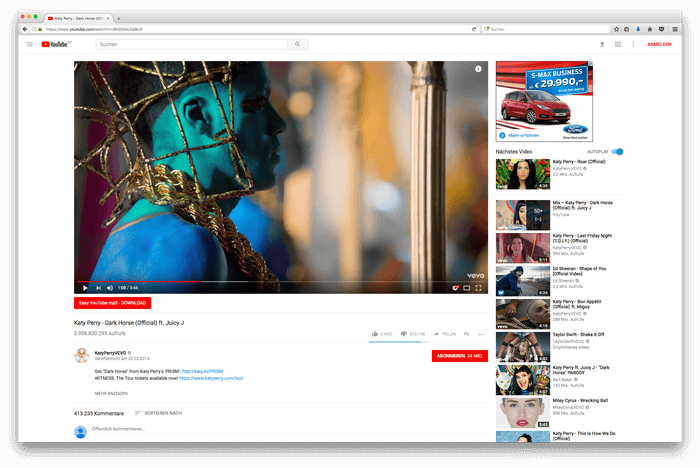Select the 'Katy Perry - Dark Horse' browser tab
The height and width of the screenshot is (468, 700).
click(77, 18)
